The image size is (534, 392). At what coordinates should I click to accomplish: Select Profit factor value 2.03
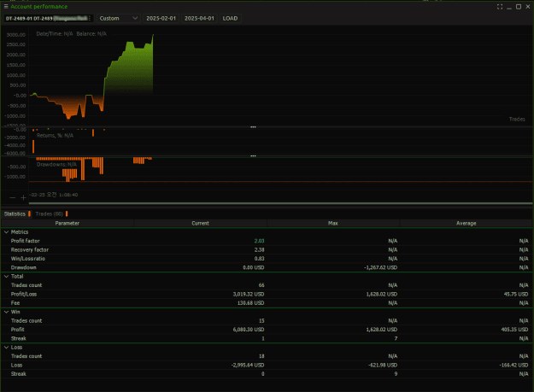tap(259, 241)
